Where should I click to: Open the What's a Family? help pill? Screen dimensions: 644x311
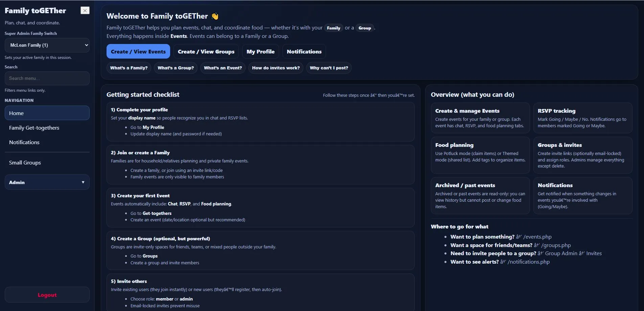[x=129, y=68]
